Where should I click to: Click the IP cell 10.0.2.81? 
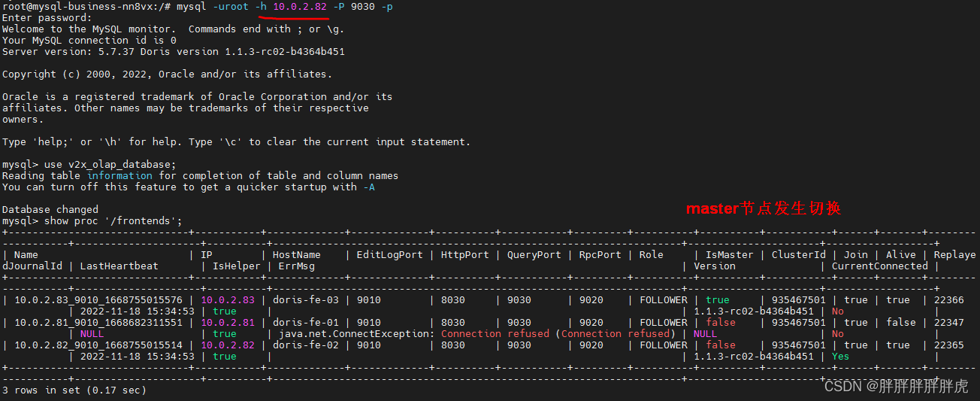(228, 323)
